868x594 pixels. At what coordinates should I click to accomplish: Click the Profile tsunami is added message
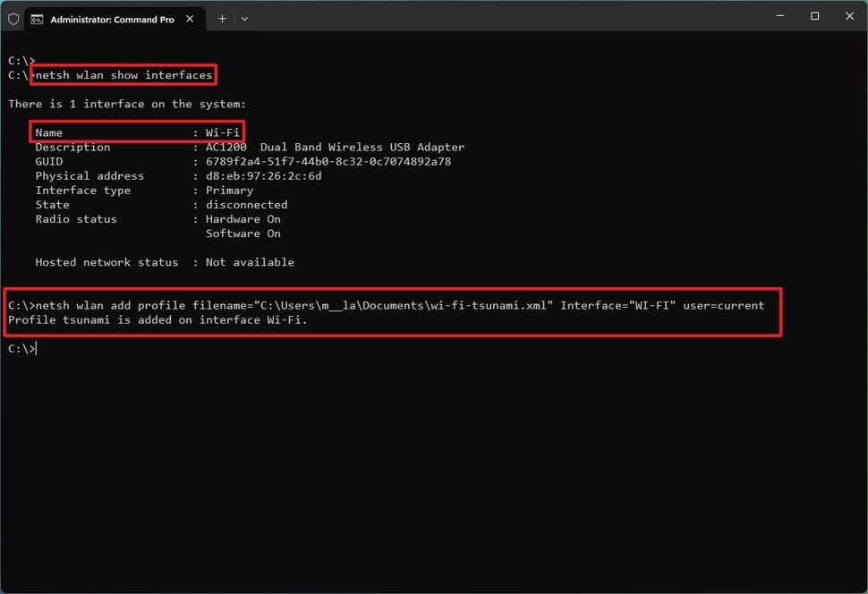click(x=158, y=319)
